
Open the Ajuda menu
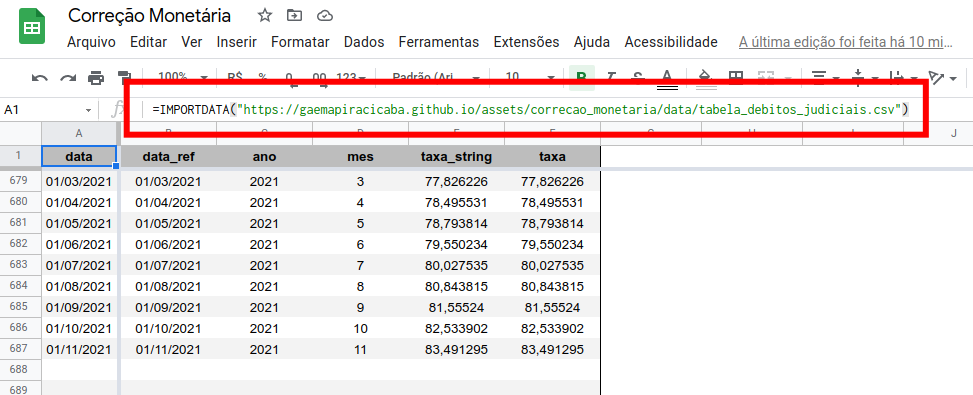(591, 42)
